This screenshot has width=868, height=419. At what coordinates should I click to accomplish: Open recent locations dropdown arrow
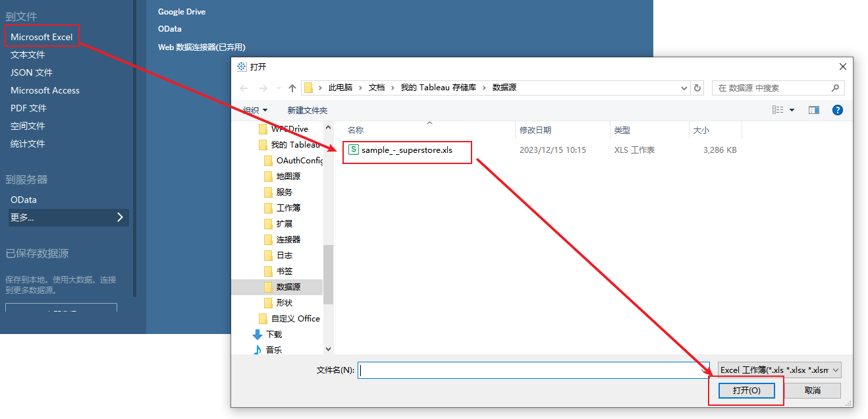point(278,88)
